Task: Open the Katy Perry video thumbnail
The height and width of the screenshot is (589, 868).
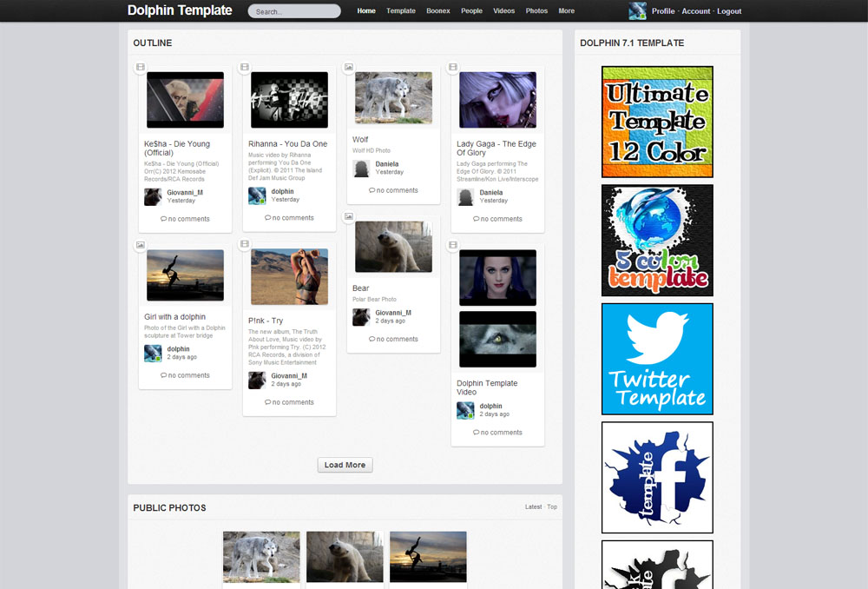Action: (x=497, y=278)
